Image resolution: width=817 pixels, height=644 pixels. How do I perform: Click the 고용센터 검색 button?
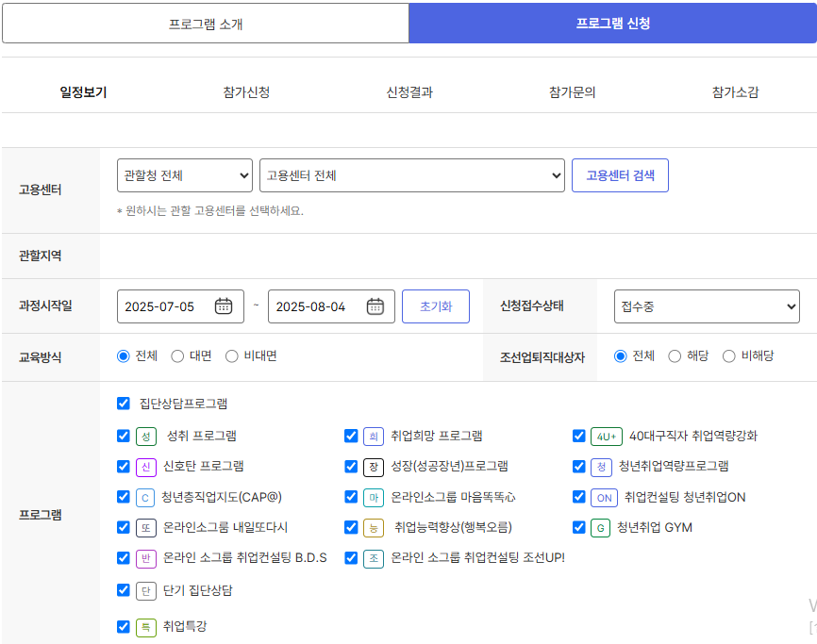(x=620, y=175)
